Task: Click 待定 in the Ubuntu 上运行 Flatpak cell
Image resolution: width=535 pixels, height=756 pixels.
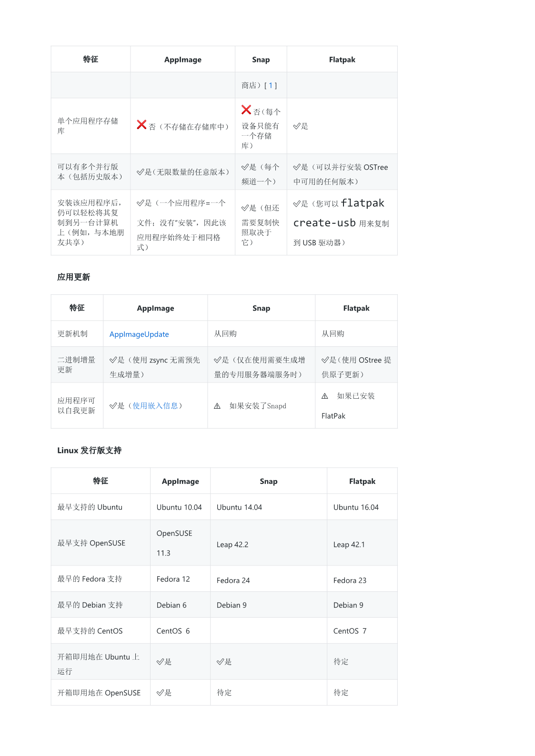Action: 341,662
